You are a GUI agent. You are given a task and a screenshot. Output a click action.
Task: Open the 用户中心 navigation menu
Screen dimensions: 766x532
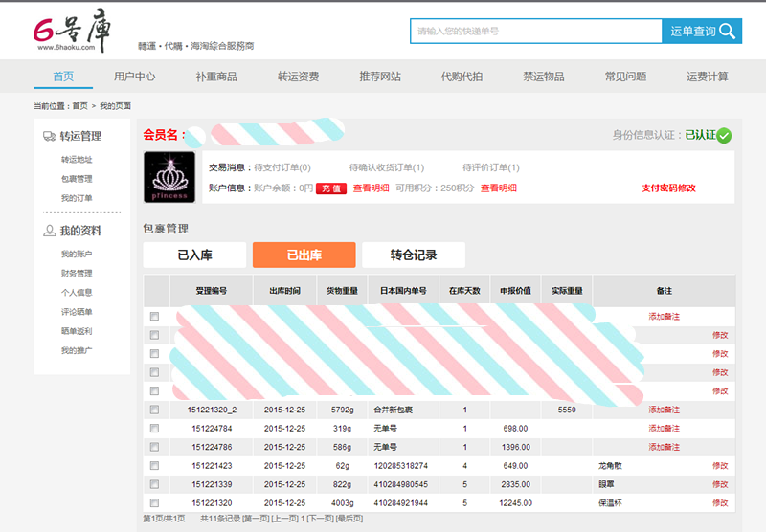tap(134, 77)
